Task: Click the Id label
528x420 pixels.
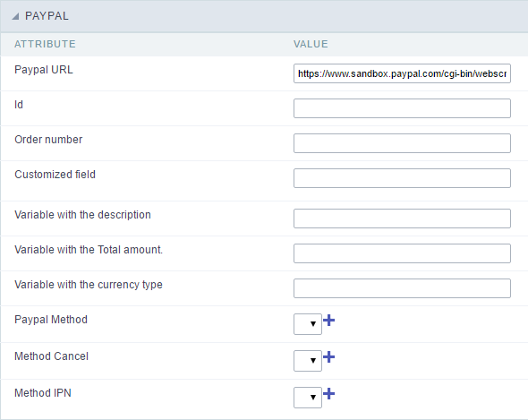Action: 19,105
